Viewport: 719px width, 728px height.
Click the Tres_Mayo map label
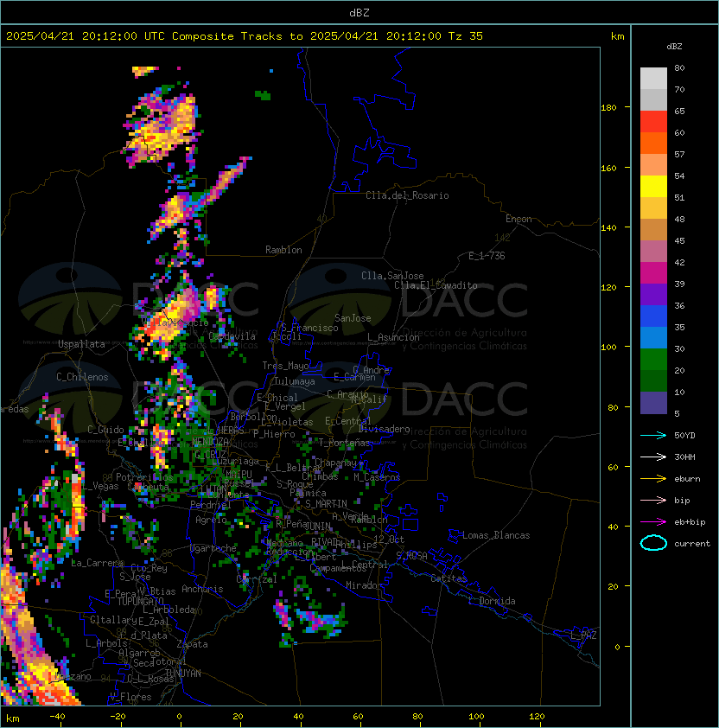click(x=285, y=366)
